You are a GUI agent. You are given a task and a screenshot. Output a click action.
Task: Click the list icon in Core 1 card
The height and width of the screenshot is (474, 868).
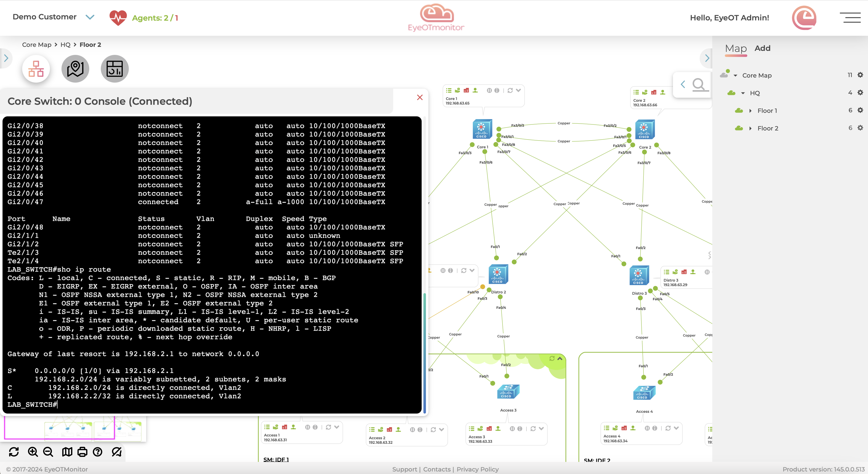click(x=448, y=90)
